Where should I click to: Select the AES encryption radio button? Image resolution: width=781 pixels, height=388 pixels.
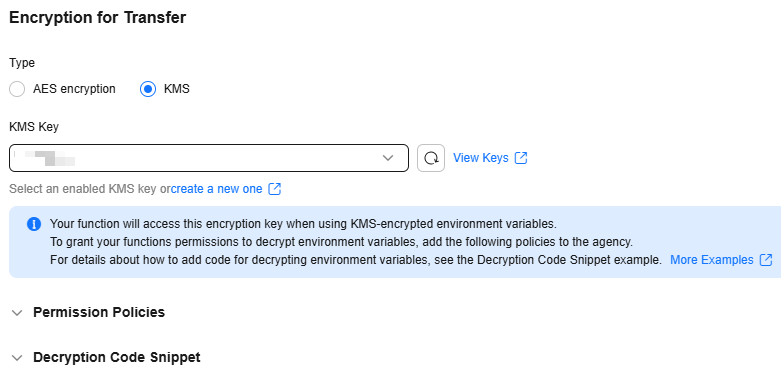tap(17, 89)
